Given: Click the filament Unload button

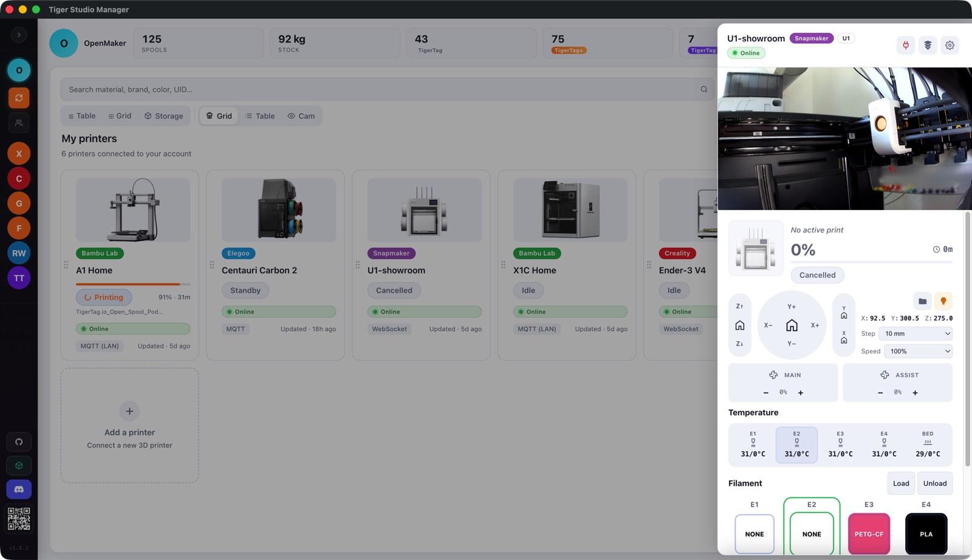Looking at the screenshot, I should pyautogui.click(x=935, y=483).
